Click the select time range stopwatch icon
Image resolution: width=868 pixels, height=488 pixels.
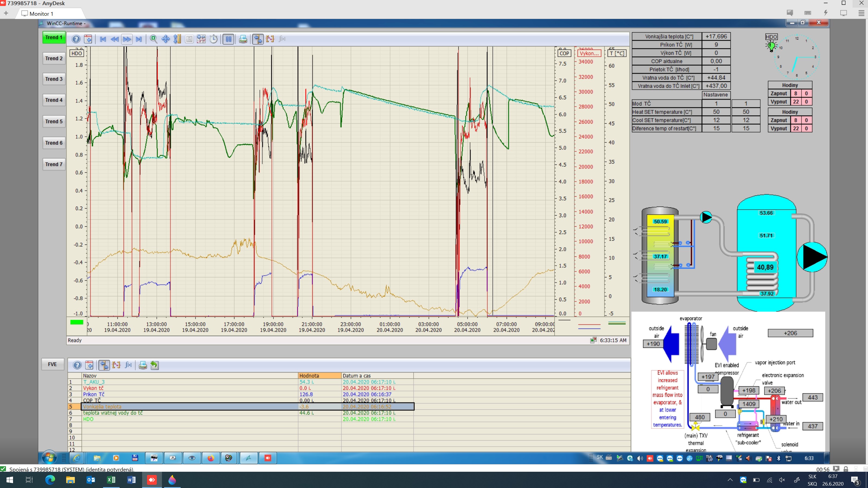pos(214,39)
